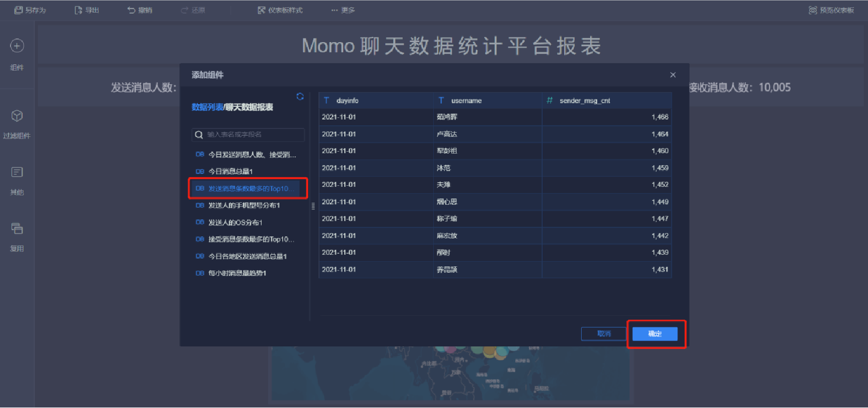Screen dimensions: 868x408
Task: Click 预览仪表板 preview dashboard button
Action: (x=831, y=10)
